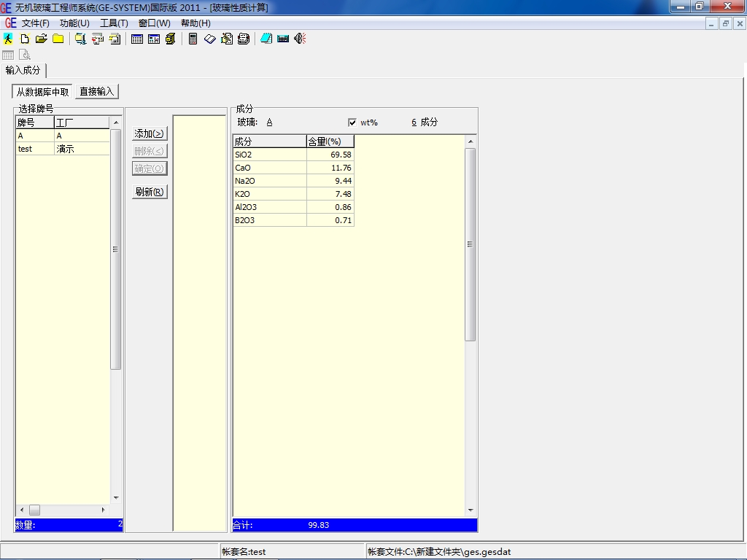Click the GE application logo in menu bar

10,23
